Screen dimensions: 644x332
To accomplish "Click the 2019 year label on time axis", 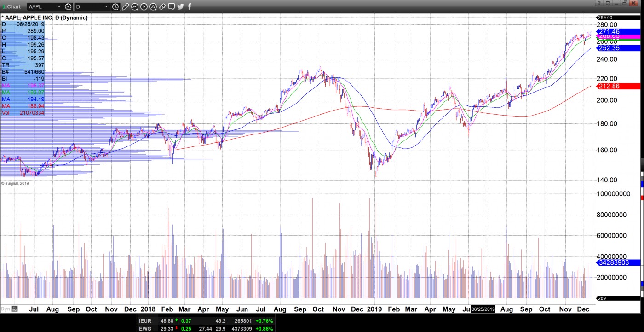I will point(374,309).
